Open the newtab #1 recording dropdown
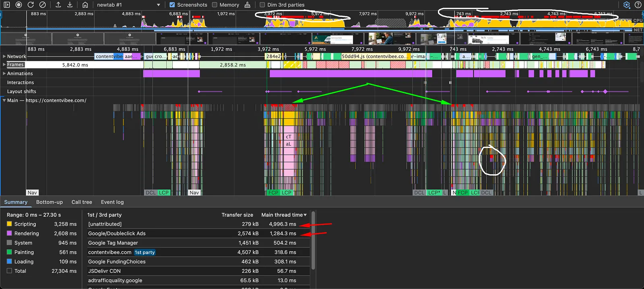This screenshot has width=644, height=289. click(128, 5)
